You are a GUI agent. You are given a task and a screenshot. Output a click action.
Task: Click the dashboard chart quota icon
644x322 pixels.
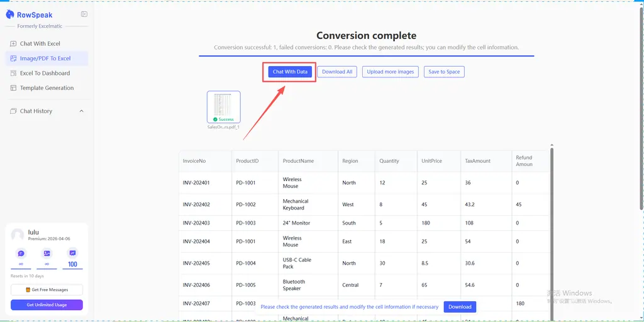[x=72, y=253]
